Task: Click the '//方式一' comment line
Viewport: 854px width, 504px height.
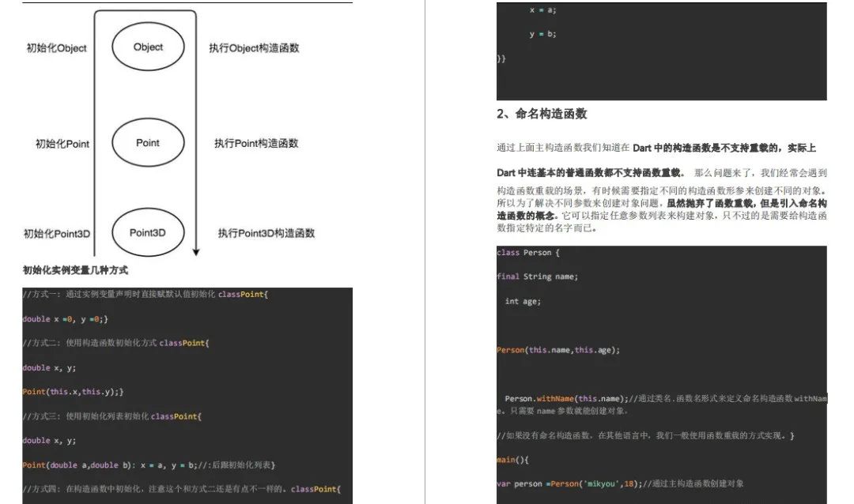Action: 145,295
